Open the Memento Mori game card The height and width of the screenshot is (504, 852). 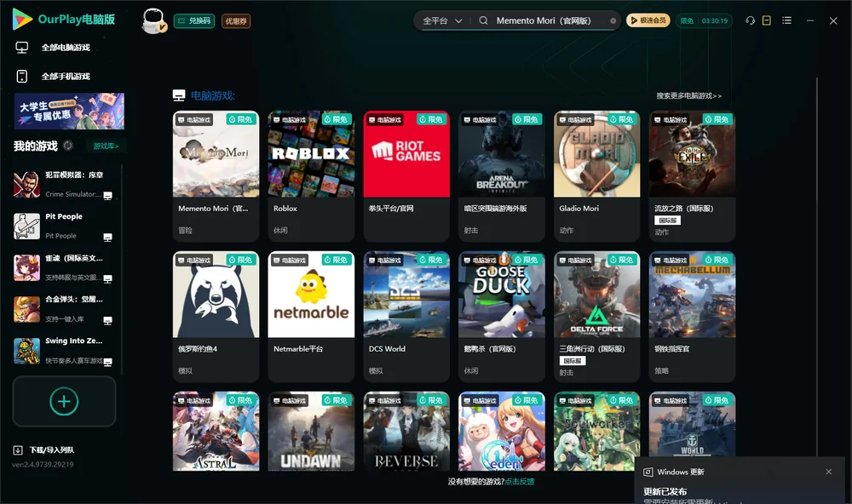[x=216, y=176]
